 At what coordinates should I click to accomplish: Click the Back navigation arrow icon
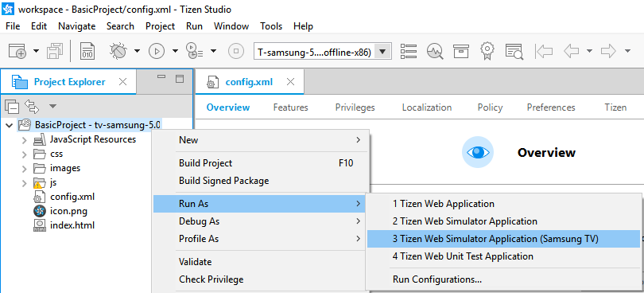pos(572,52)
